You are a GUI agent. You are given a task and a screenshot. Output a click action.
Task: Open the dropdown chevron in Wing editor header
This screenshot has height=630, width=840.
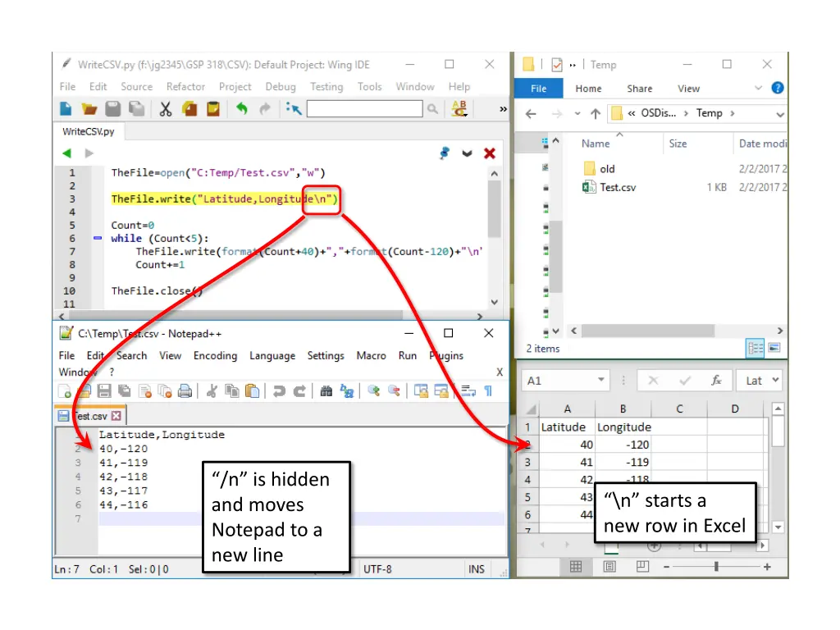click(x=467, y=153)
